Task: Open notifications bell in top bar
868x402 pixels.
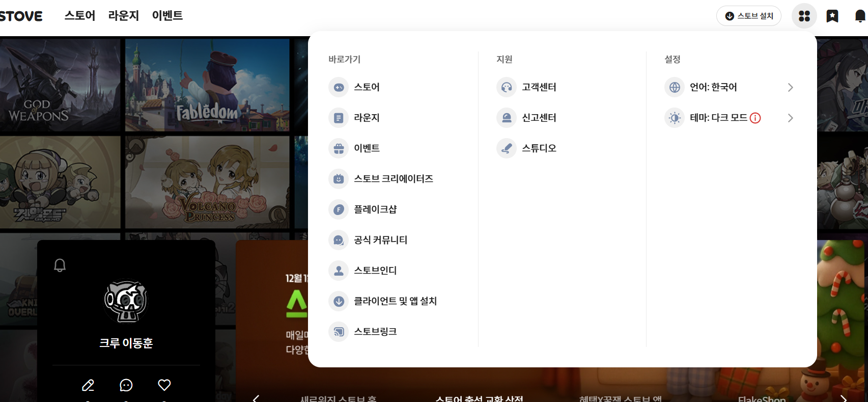Action: click(x=860, y=16)
